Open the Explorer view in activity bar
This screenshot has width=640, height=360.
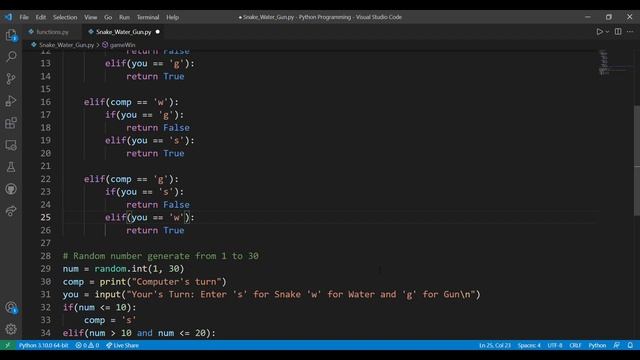[x=11, y=35]
